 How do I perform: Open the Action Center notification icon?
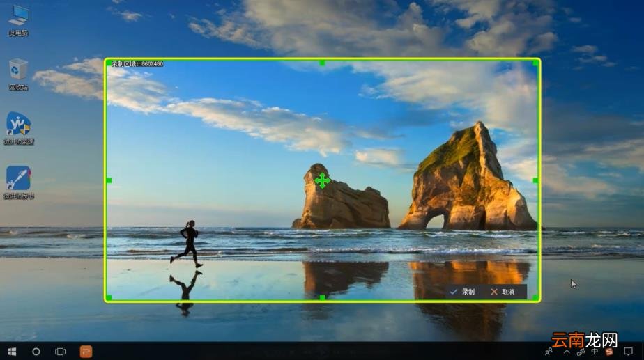[x=629, y=352]
